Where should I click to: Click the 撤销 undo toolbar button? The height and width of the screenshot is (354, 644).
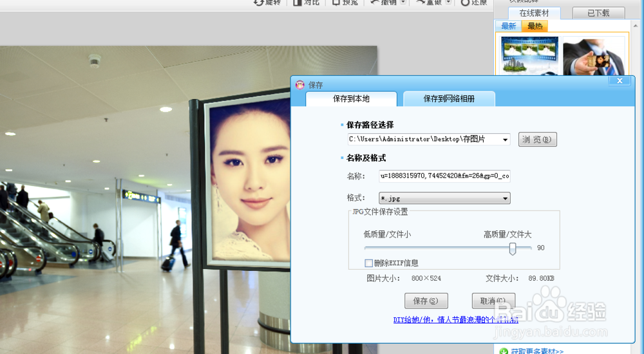coord(384,3)
